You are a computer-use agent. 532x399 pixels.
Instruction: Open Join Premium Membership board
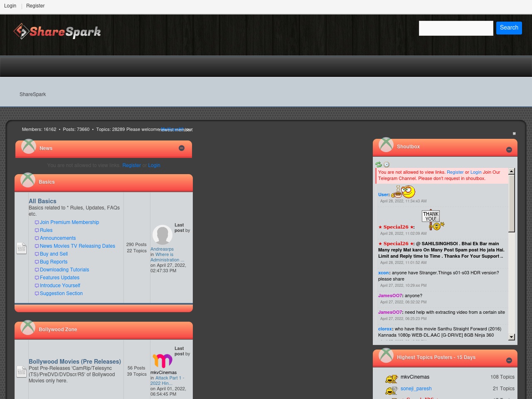pos(69,222)
